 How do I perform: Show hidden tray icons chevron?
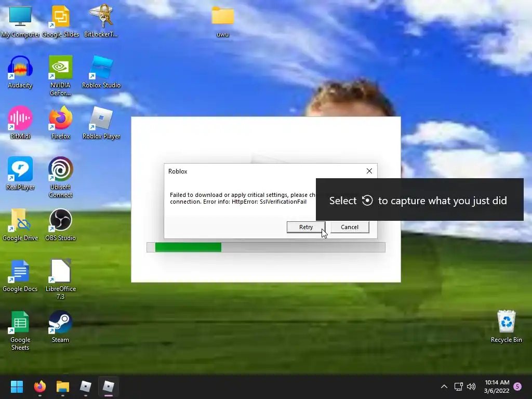pos(444,387)
